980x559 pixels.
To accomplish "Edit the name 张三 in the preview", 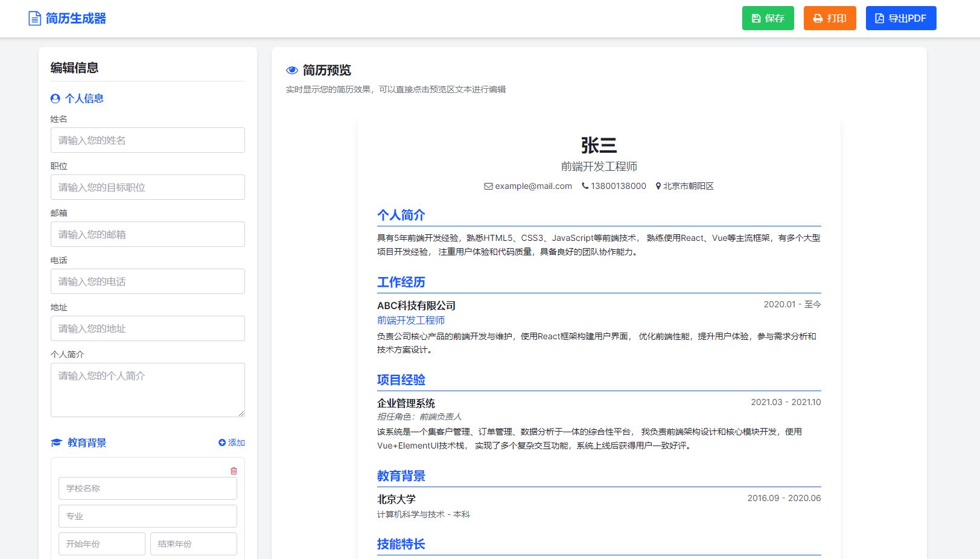I will click(x=599, y=145).
